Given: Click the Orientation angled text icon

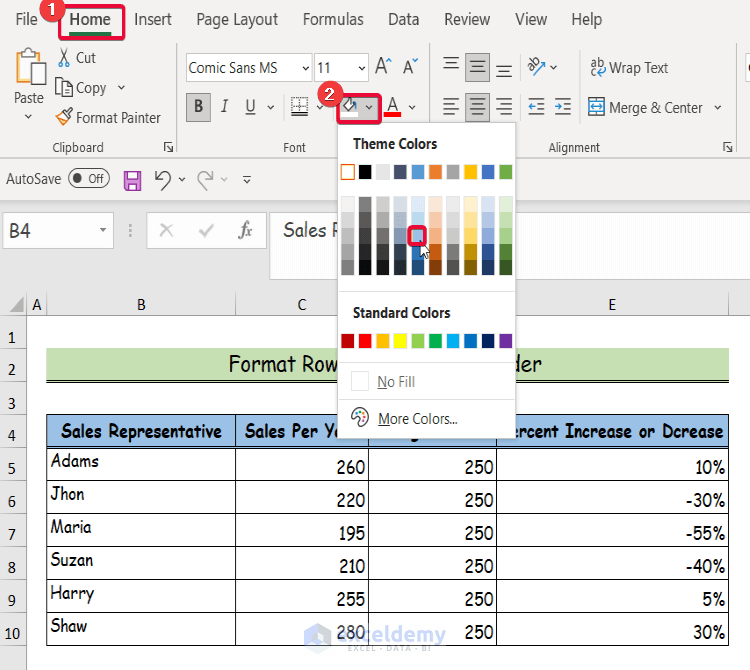Looking at the screenshot, I should click(x=536, y=66).
